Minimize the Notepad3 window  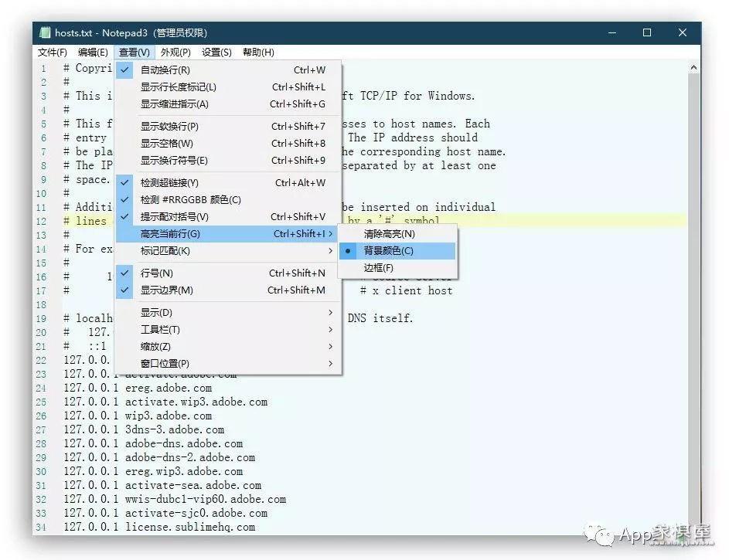(612, 32)
